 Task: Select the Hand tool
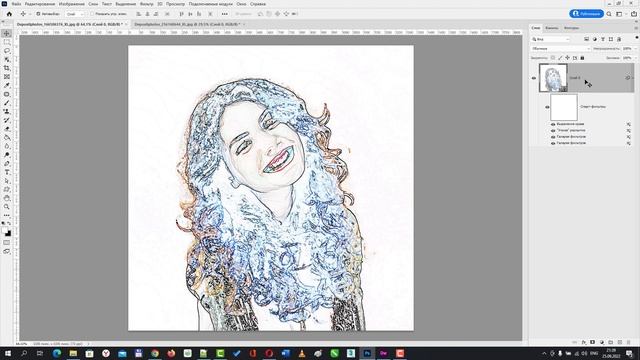pos(7,198)
